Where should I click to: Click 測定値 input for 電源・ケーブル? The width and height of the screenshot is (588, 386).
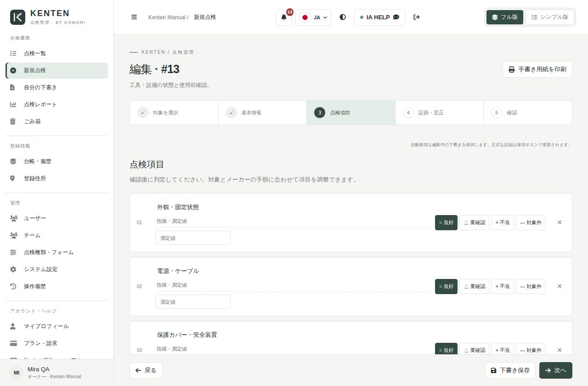pos(193,302)
